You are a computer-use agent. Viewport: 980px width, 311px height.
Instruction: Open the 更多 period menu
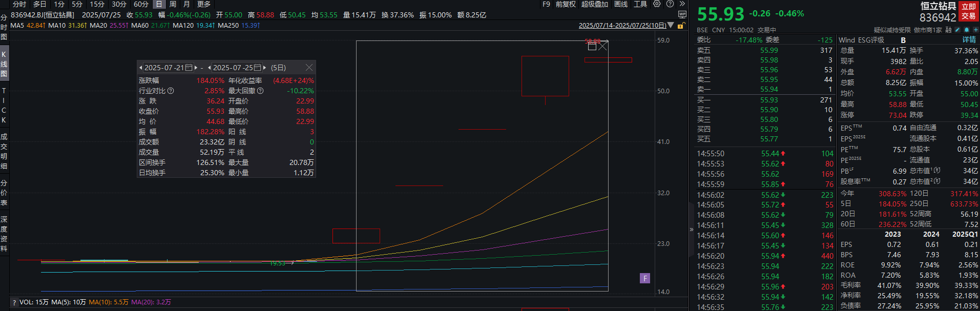point(204,4)
